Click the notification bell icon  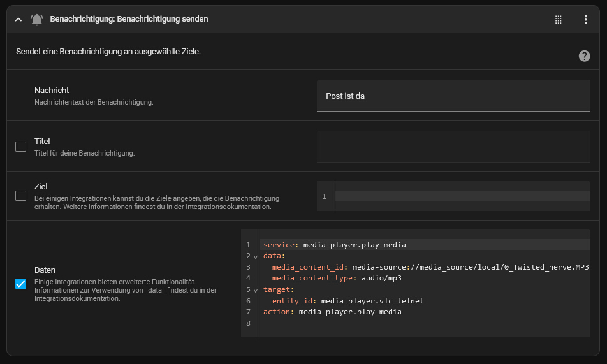click(37, 19)
